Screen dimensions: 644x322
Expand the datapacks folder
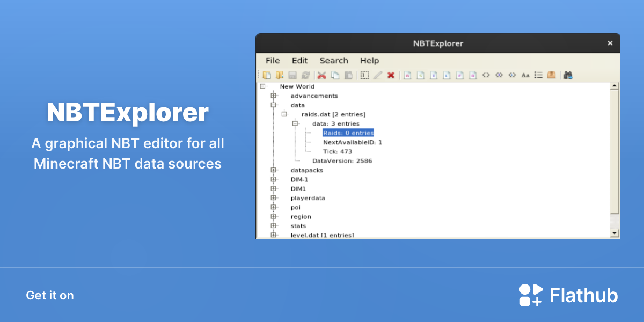[273, 170]
